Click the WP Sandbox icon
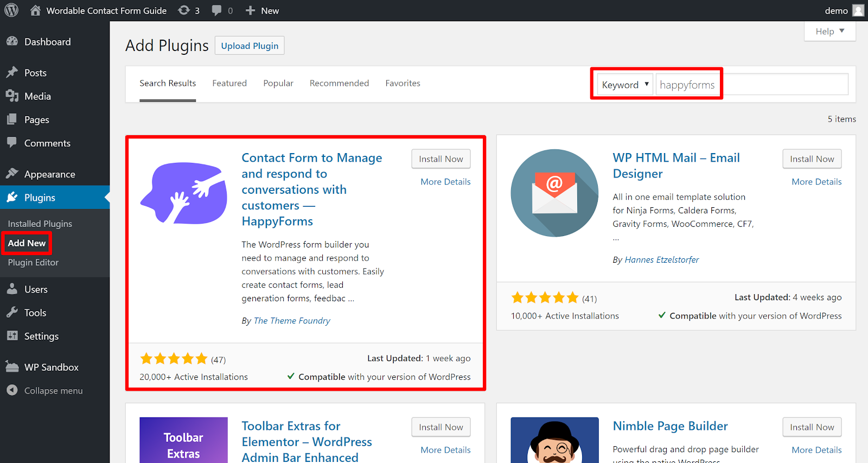Image resolution: width=868 pixels, height=463 pixels. 12,366
